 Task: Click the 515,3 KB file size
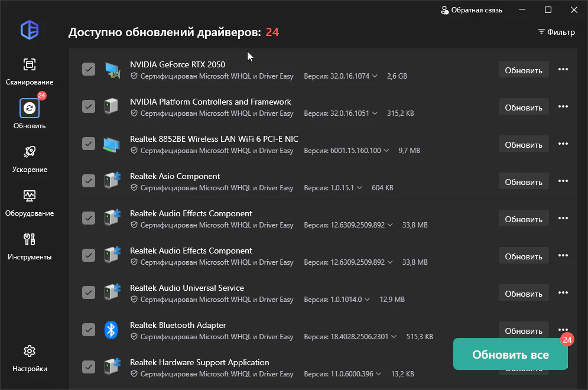(420, 337)
